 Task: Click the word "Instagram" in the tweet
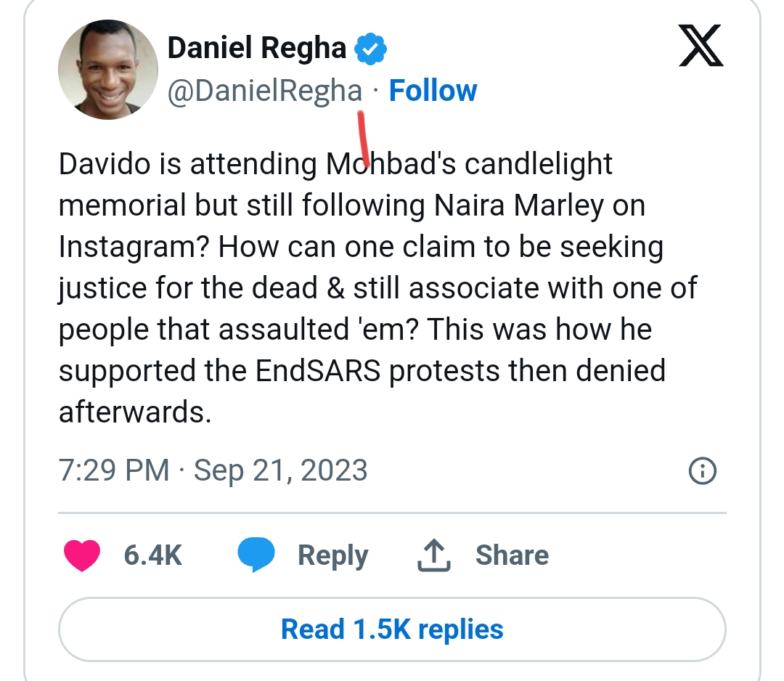coord(133,248)
